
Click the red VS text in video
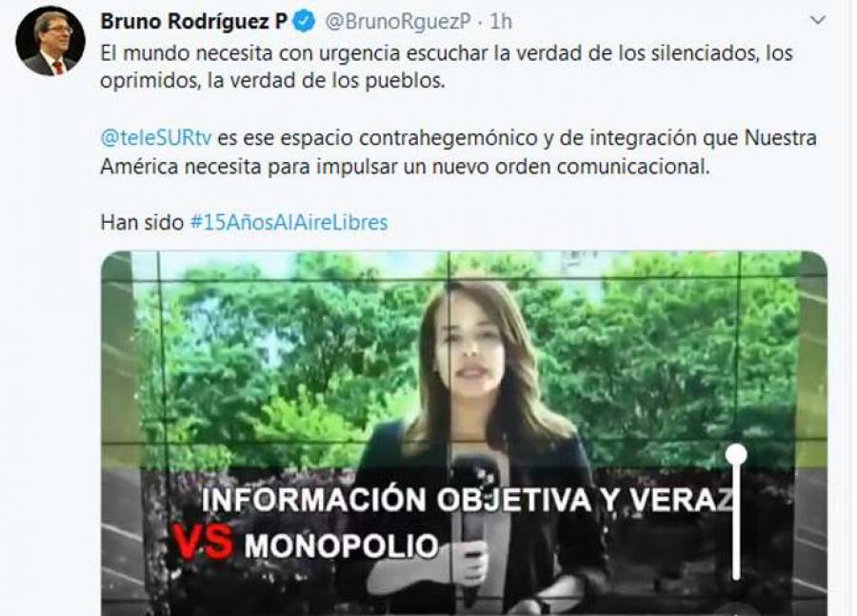[x=204, y=543]
